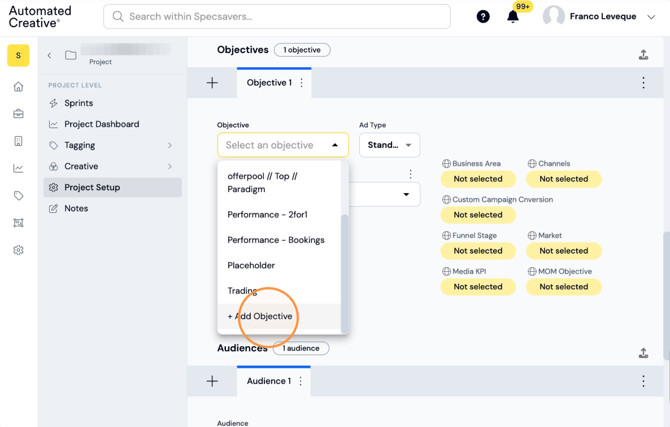Select Performance - Bookings option
This screenshot has height=427, width=670.
coord(279,240)
